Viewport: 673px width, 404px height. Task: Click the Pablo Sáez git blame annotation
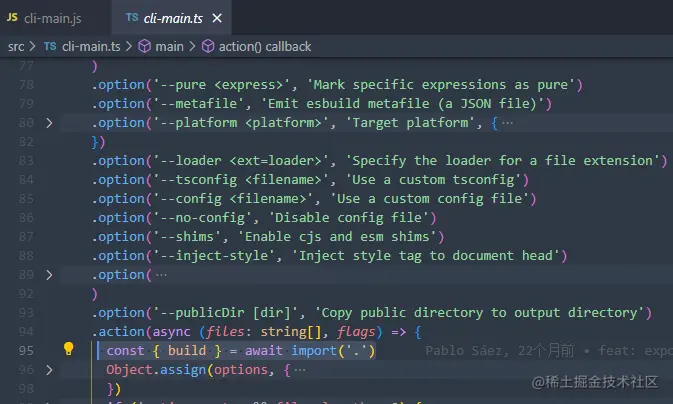[x=549, y=351]
